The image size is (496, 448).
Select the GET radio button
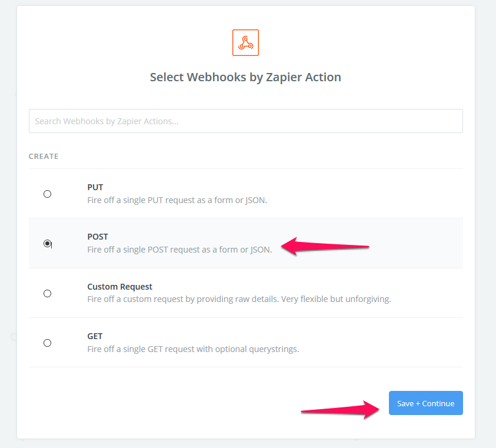tap(48, 343)
